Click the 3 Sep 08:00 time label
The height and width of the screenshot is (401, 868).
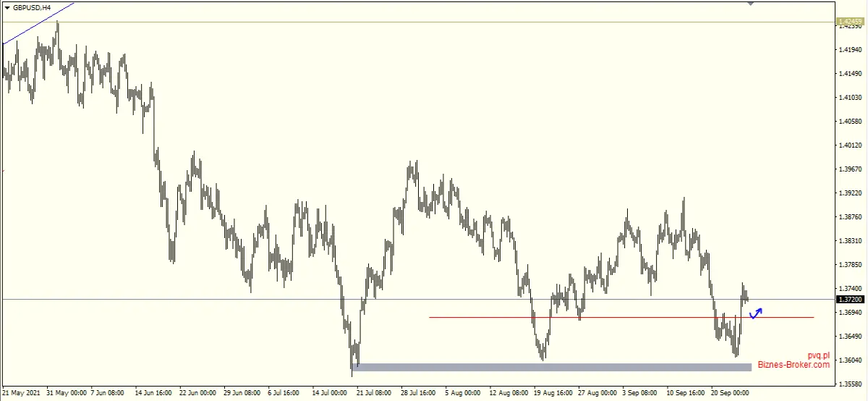click(641, 393)
